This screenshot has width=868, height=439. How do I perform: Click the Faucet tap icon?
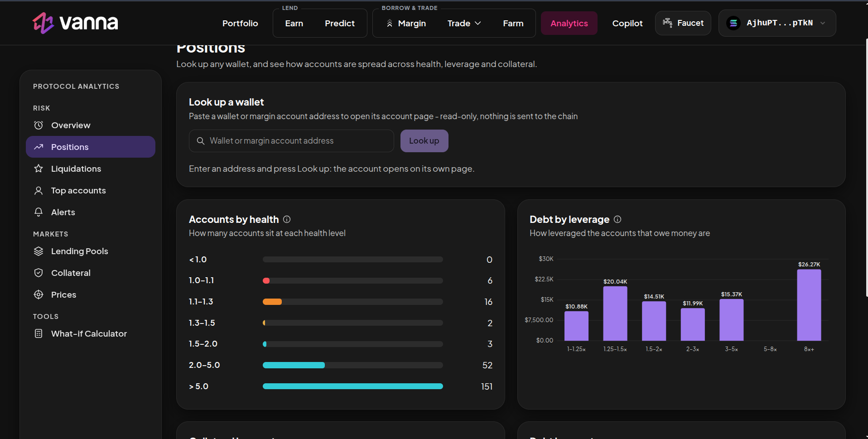point(667,23)
